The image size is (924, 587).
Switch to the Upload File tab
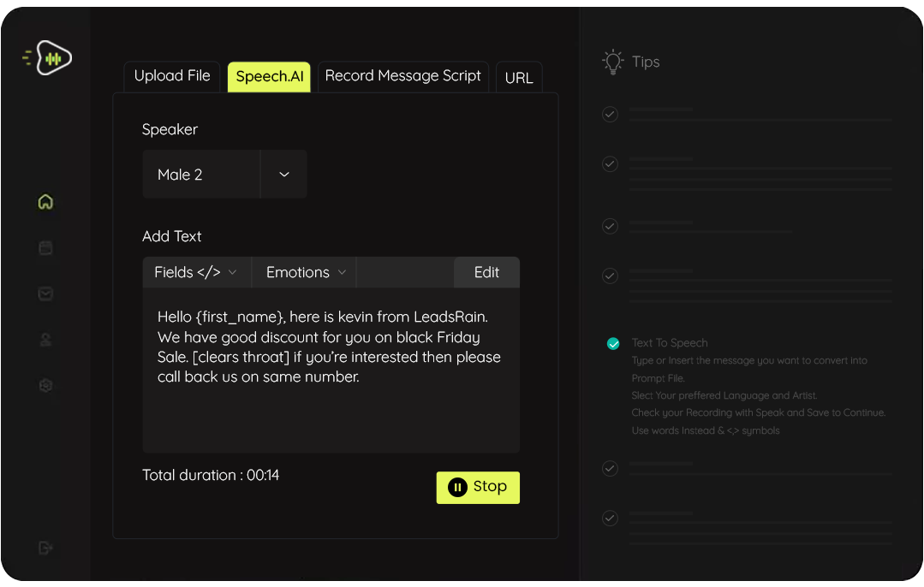(172, 76)
